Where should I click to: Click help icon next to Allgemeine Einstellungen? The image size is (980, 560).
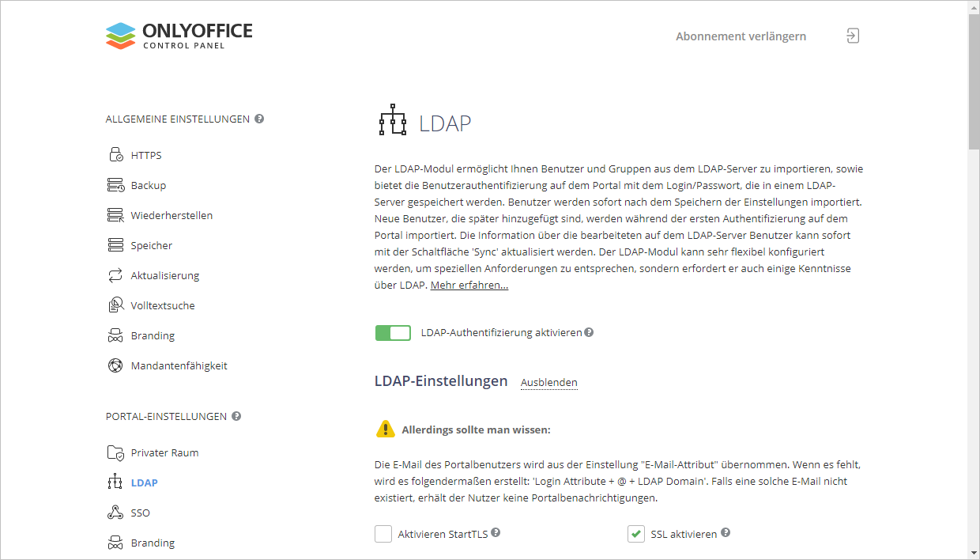pyautogui.click(x=259, y=119)
